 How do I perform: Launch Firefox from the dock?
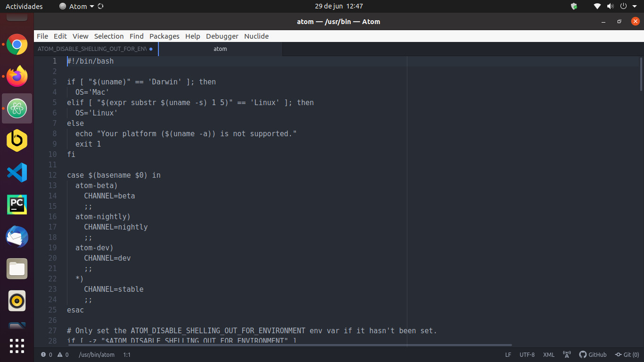[x=17, y=76]
